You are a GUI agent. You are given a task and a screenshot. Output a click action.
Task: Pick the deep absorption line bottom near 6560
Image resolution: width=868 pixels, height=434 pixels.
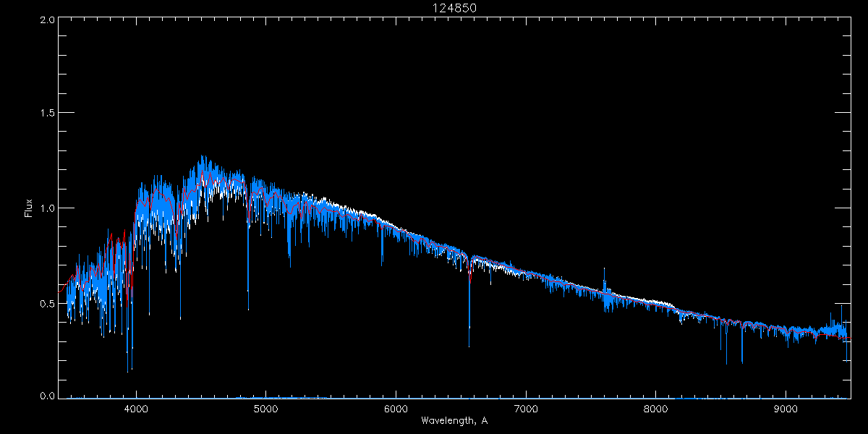click(x=469, y=346)
